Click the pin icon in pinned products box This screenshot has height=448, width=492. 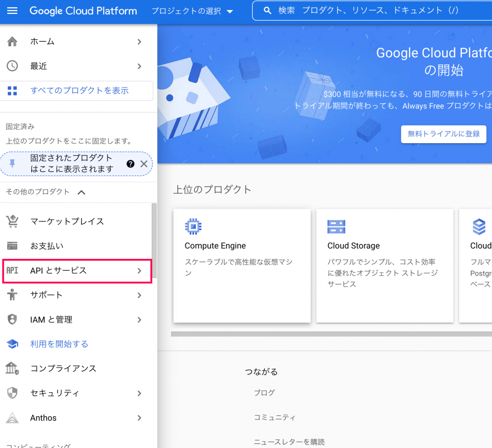coord(12,163)
